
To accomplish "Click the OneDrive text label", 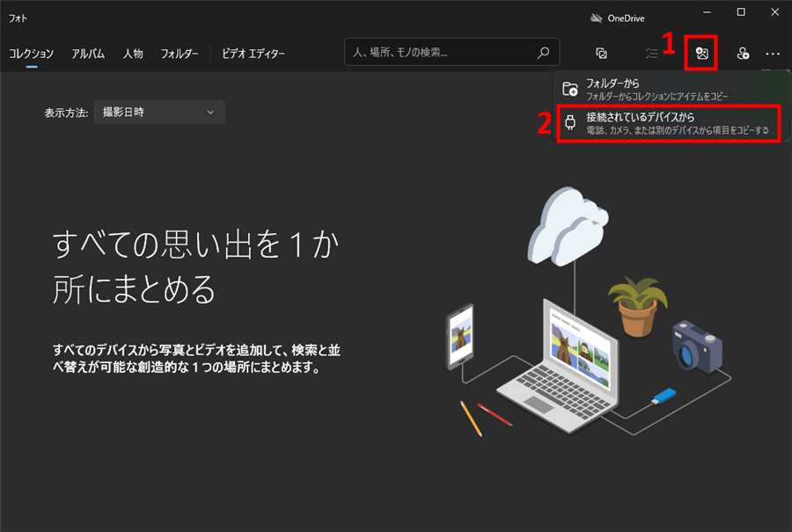I will click(626, 18).
